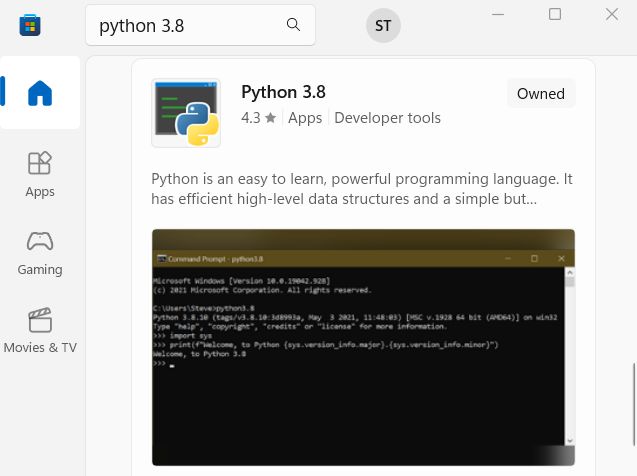Screen dimensions: 637x476
Task: Minimize the Microsoft Store window
Action: 498,14
